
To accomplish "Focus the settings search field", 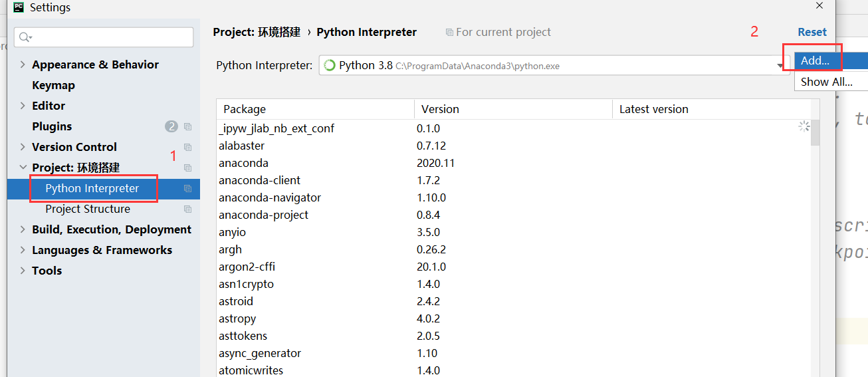I will [x=104, y=37].
